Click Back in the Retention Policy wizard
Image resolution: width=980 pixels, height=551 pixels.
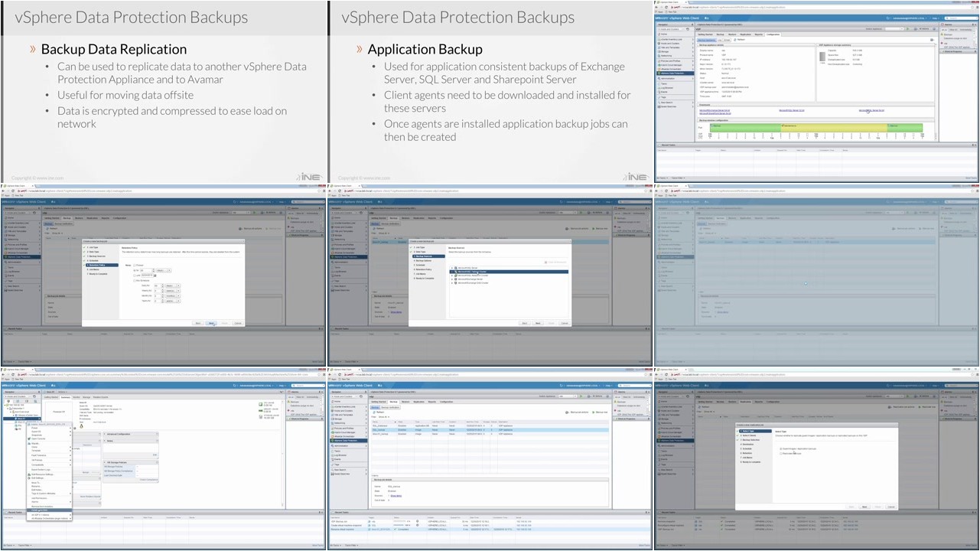[x=198, y=323]
